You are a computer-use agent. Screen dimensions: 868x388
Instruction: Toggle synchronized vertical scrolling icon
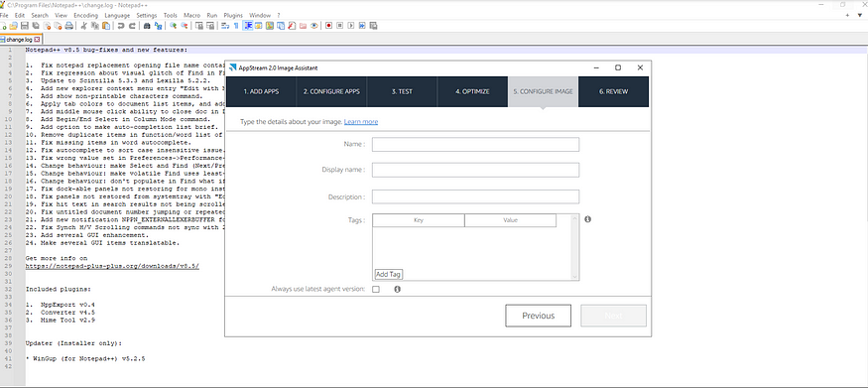(199, 26)
